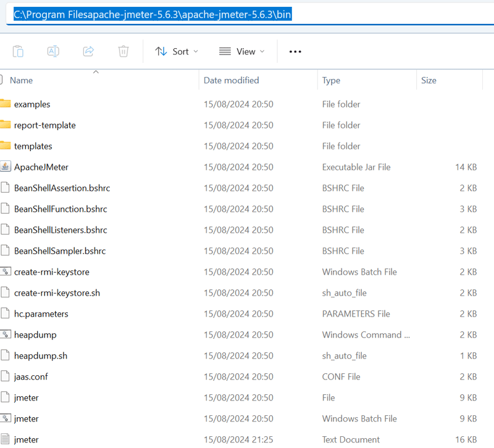Open the View dropdown
Viewport: 494px width, 448px height.
pos(241,51)
